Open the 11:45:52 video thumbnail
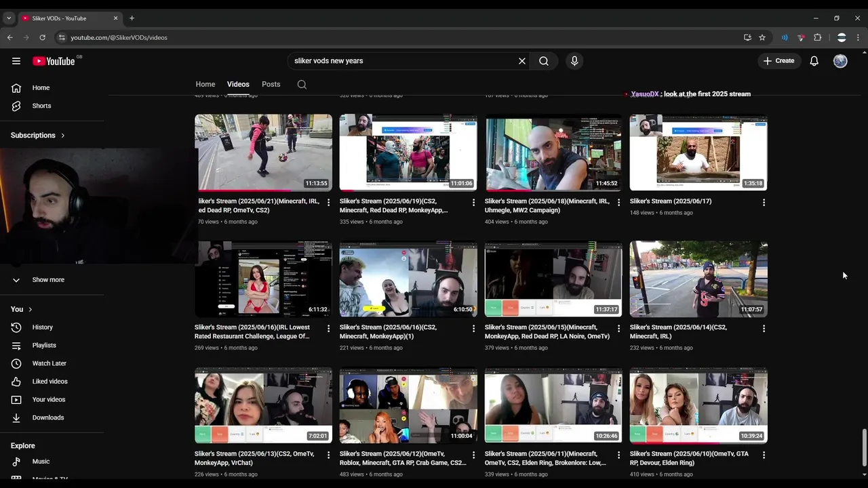The image size is (868, 488). click(x=553, y=152)
